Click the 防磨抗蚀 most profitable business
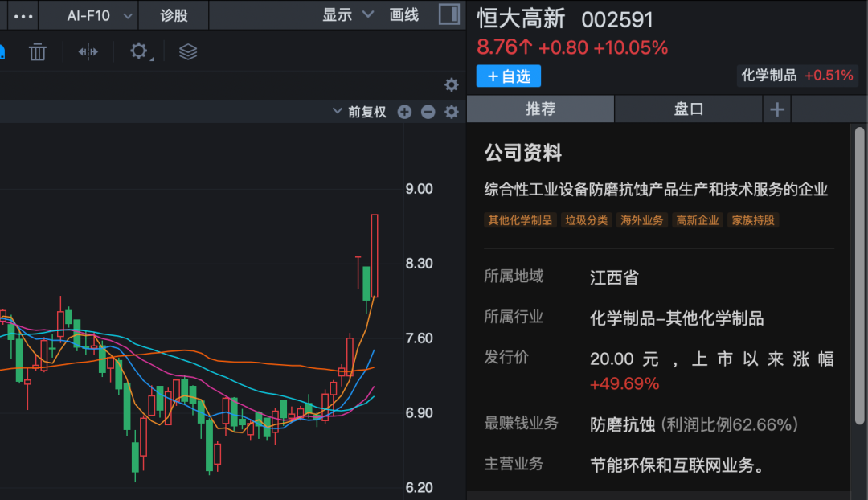This screenshot has height=500, width=868. pos(622,424)
